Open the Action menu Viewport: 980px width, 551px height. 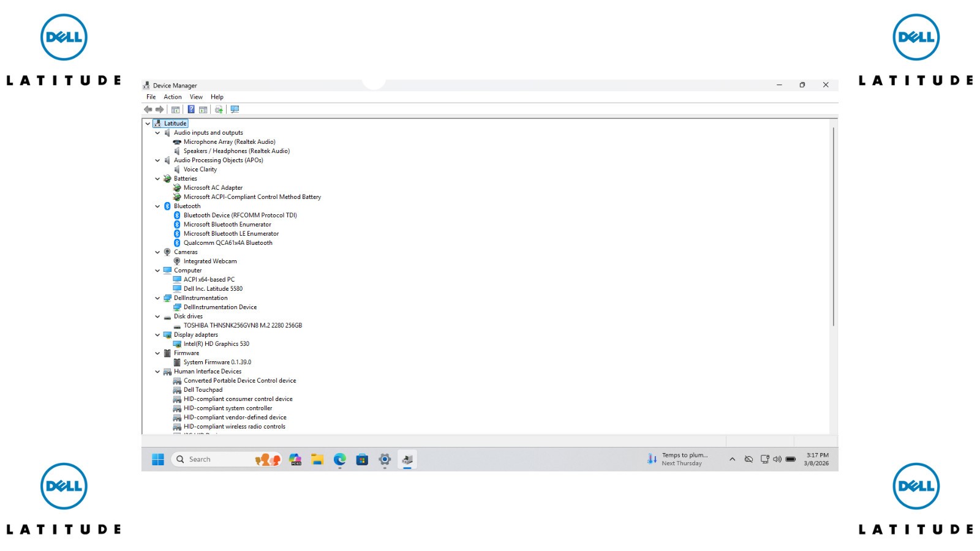pos(173,97)
